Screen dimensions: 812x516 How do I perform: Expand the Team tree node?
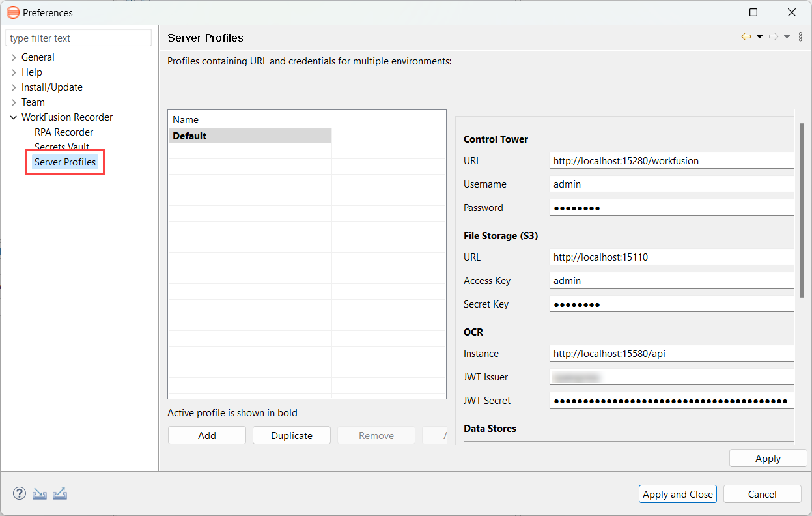pos(14,102)
